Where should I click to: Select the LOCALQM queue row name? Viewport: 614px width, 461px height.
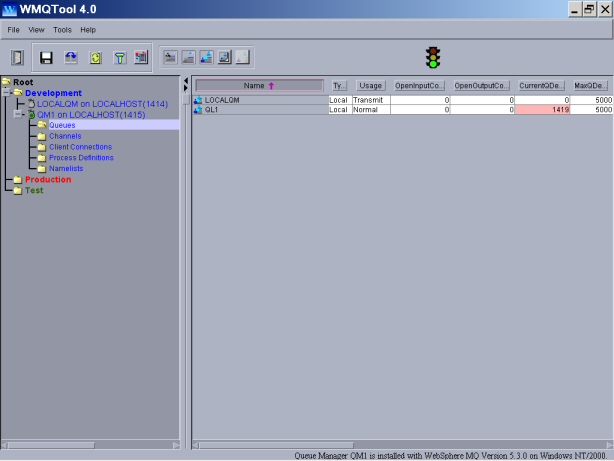(222, 100)
